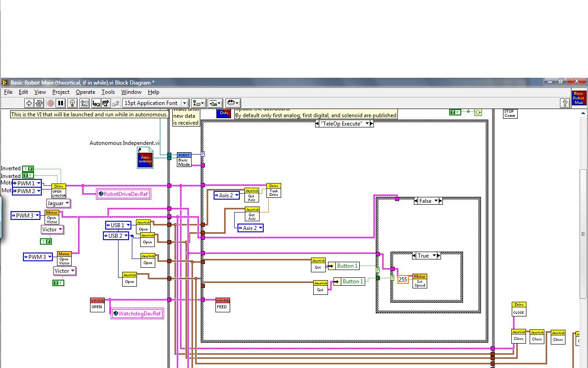The width and height of the screenshot is (588, 368).
Task: Open the Jaguar motor type dropdown
Action: coord(58,203)
